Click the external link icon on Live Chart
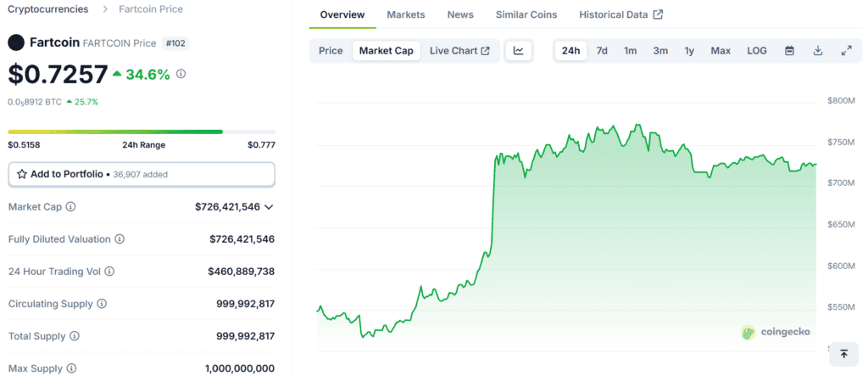 click(x=486, y=51)
